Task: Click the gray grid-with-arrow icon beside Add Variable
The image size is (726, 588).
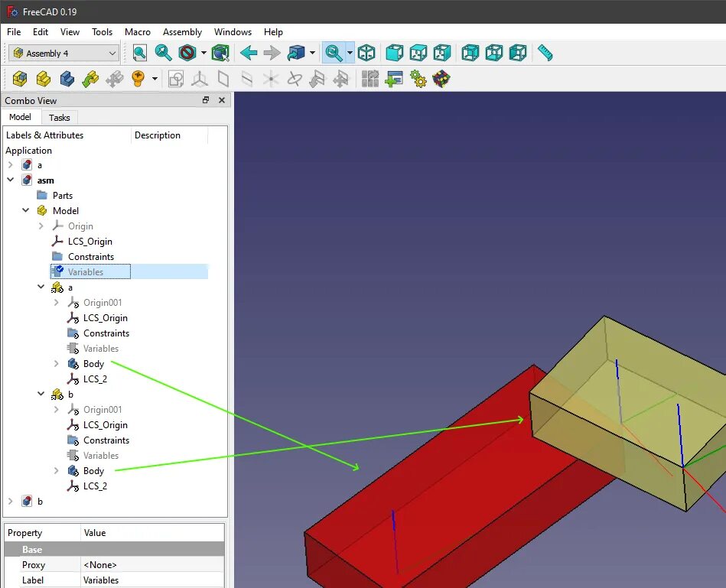Action: [370, 79]
